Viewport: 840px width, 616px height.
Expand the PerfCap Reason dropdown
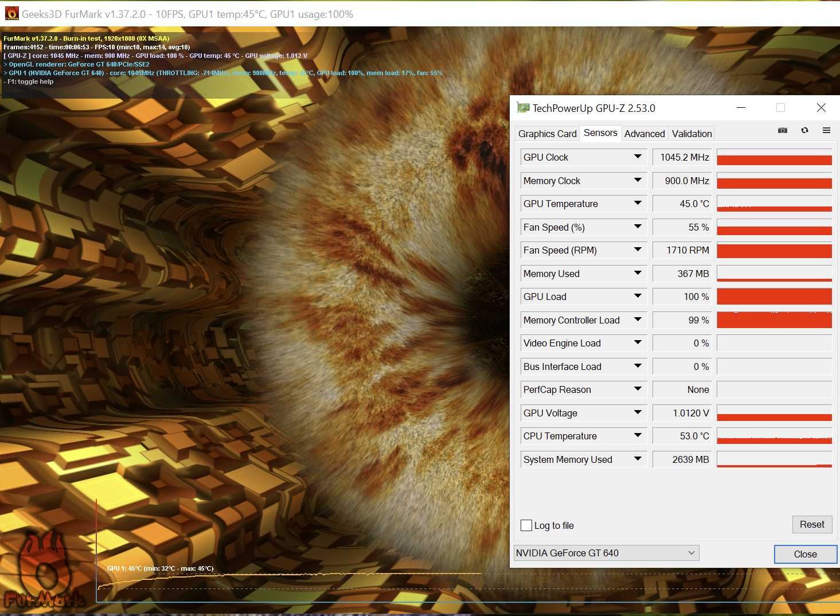click(638, 389)
